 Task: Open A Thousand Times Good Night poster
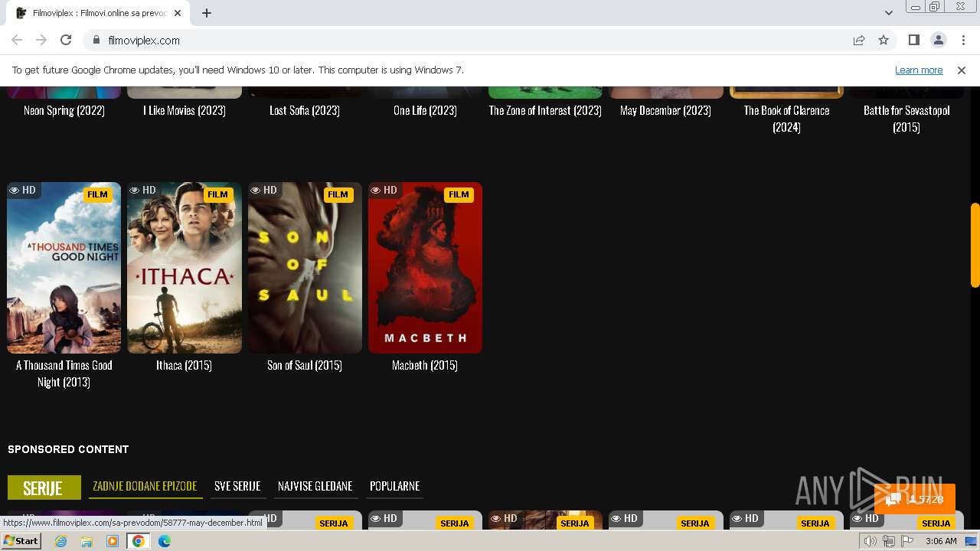(64, 268)
